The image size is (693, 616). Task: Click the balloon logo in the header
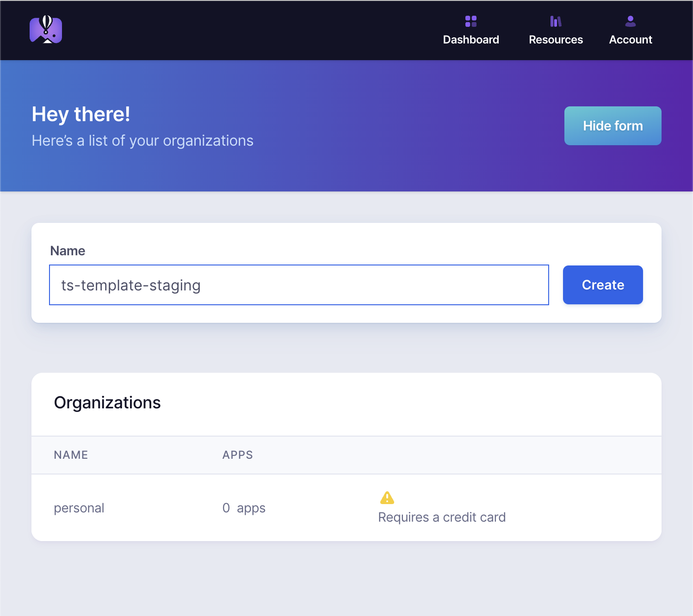pyautogui.click(x=46, y=30)
